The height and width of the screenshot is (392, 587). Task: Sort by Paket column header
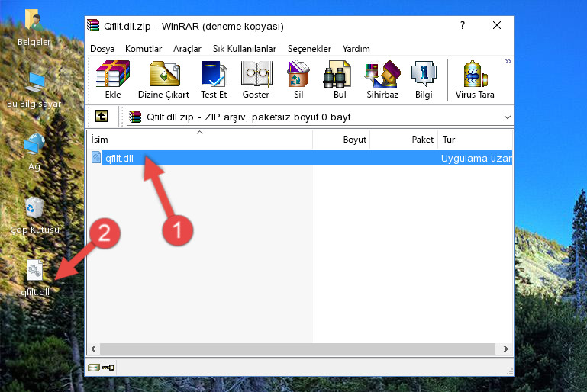click(404, 140)
